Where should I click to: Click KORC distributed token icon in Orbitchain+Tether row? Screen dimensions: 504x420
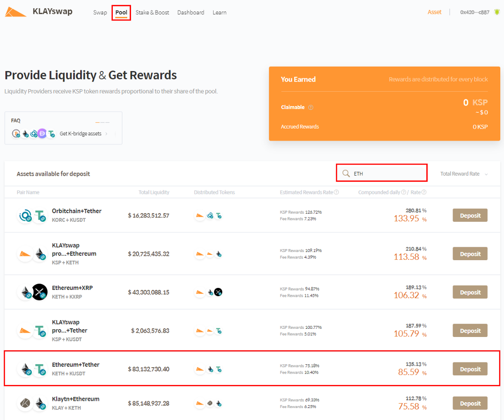point(210,216)
